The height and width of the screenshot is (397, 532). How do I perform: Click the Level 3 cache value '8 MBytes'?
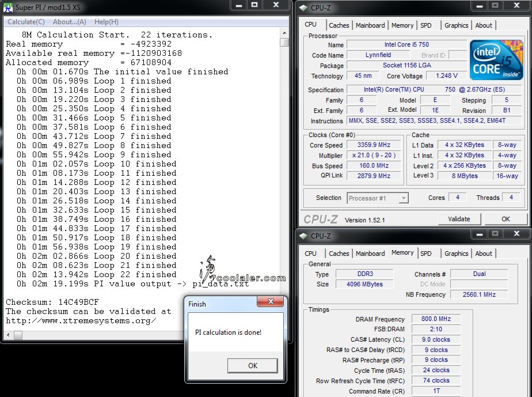coord(465,176)
